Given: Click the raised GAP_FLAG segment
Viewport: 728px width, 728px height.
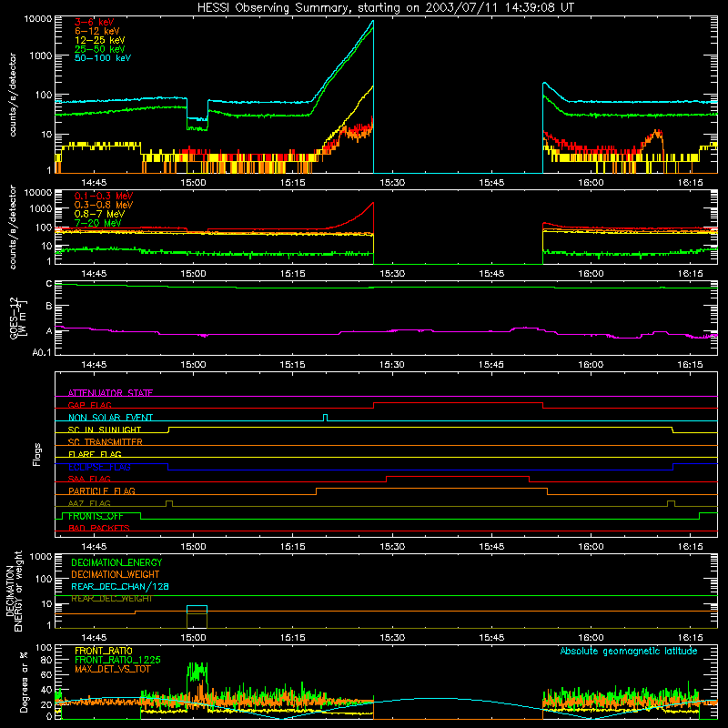Looking at the screenshot, I should pyautogui.click(x=459, y=402).
